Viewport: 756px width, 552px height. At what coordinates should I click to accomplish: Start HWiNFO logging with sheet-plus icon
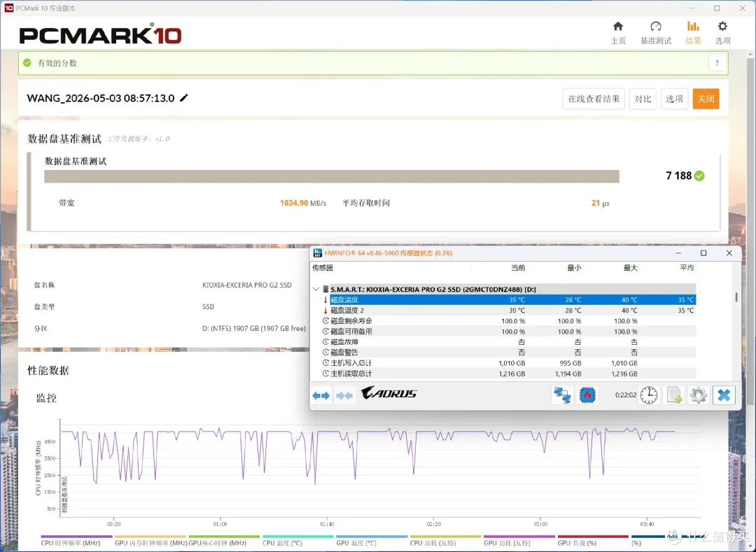[x=674, y=395]
